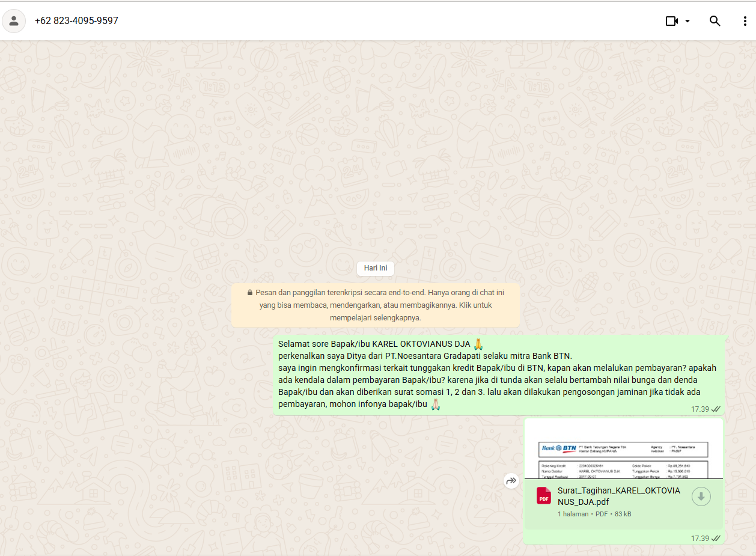Viewport: 756px width, 556px height.
Task: Open Surat_Tagihan_KAREL_OKTOVIANUS_DJA.pdf file name
Action: pos(619,496)
